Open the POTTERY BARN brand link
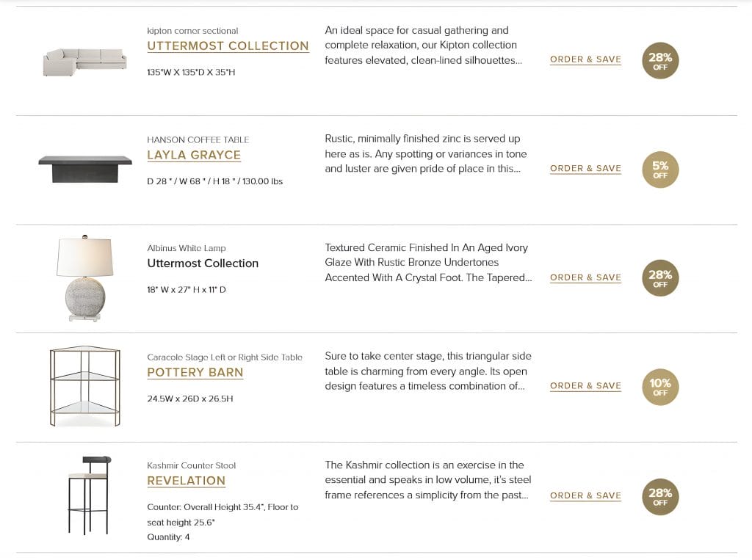The width and height of the screenshot is (752, 560). tap(195, 373)
